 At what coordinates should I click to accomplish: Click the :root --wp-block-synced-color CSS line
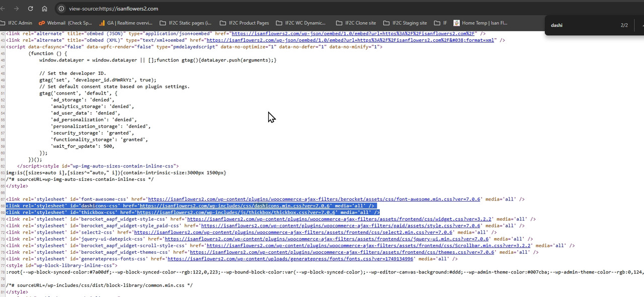point(325,272)
